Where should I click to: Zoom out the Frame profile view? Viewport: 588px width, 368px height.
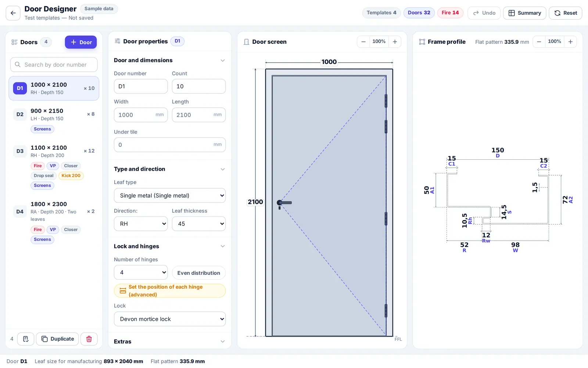[539, 42]
